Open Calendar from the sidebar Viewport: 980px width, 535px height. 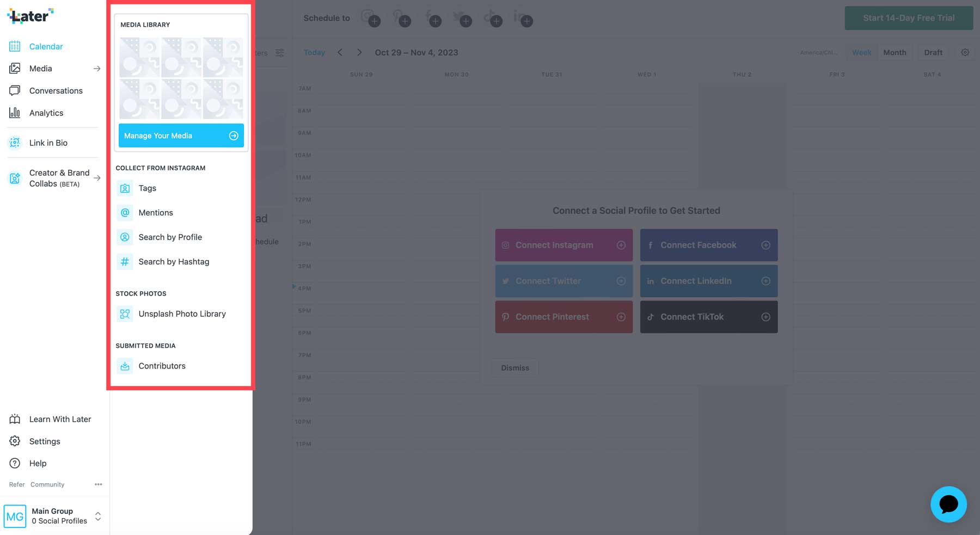click(46, 46)
